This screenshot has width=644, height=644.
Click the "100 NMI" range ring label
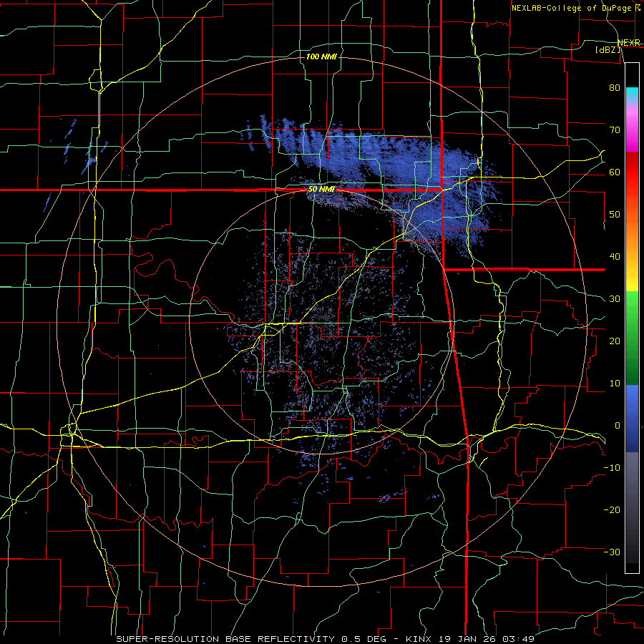point(321,57)
